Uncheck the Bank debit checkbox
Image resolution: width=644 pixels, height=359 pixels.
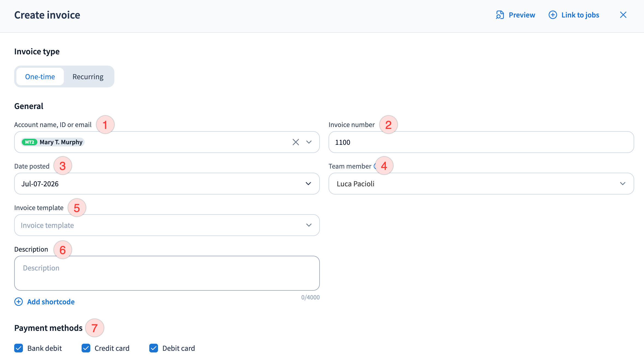(x=19, y=348)
